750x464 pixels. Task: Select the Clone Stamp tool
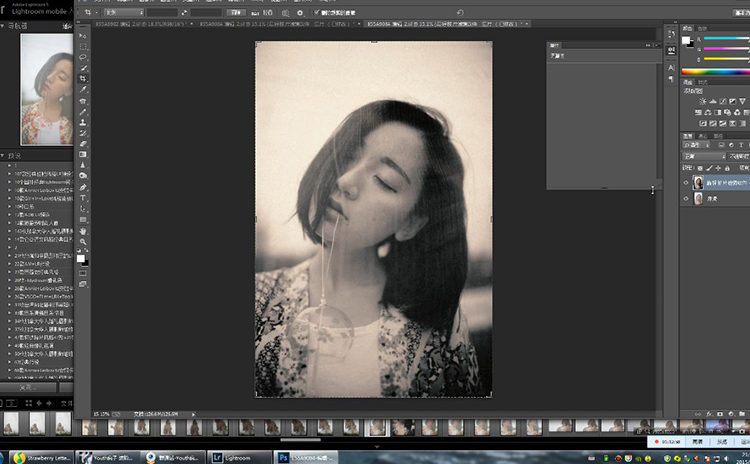[x=83, y=122]
